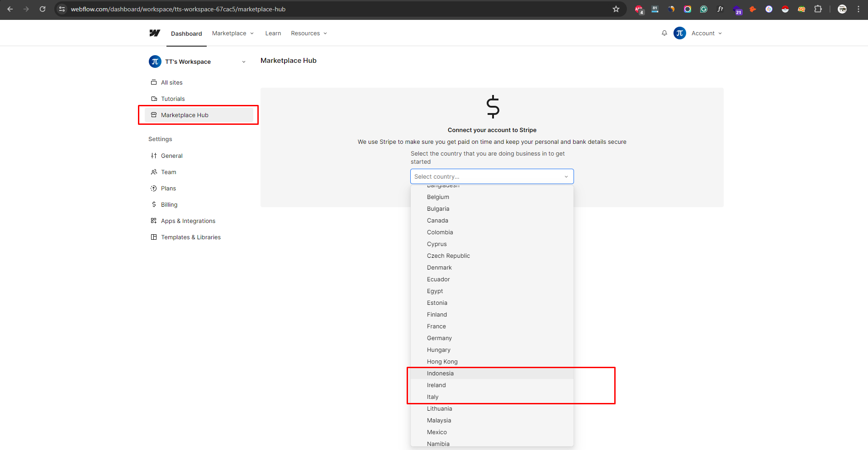Select Hungary from country list
The height and width of the screenshot is (450, 868).
(492, 350)
